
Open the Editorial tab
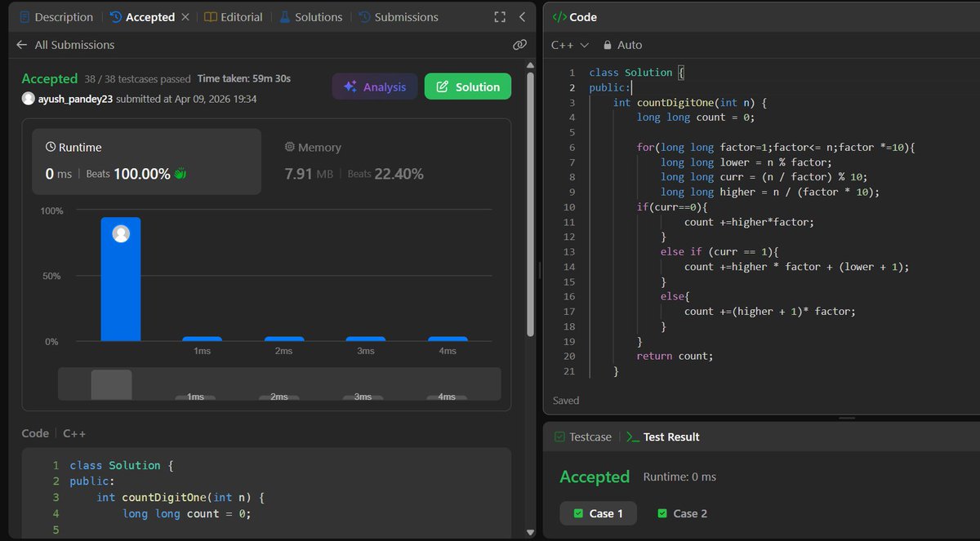(234, 17)
